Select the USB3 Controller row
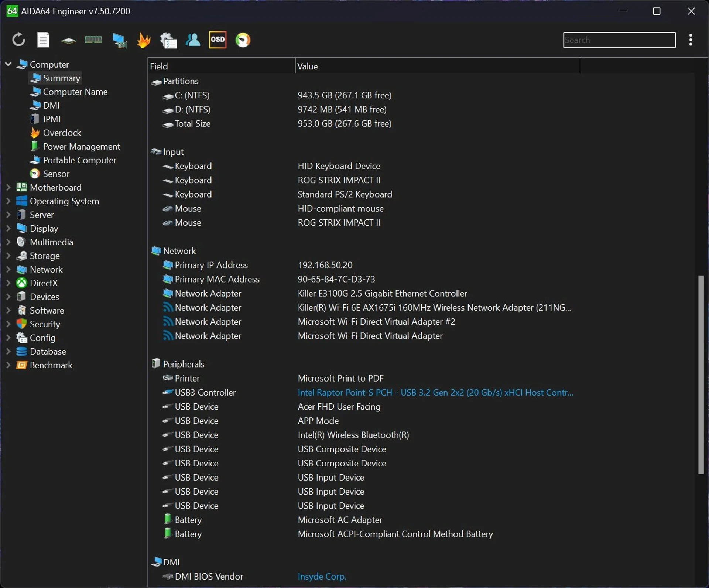 coord(364,392)
